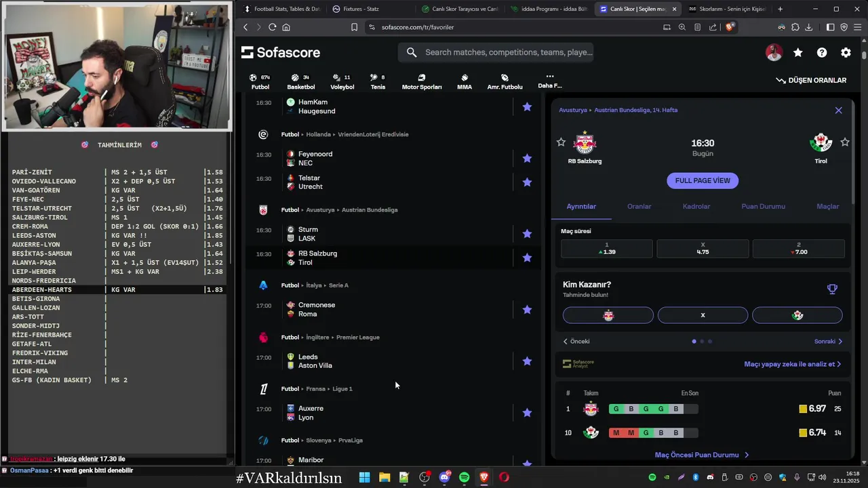The width and height of the screenshot is (868, 488).
Task: Reload the current page
Action: [x=272, y=27]
